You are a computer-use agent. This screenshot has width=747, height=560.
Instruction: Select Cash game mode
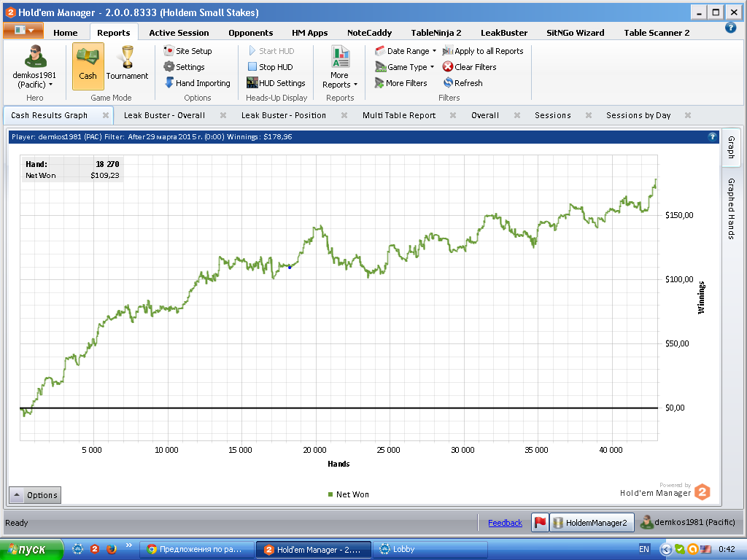coord(88,66)
